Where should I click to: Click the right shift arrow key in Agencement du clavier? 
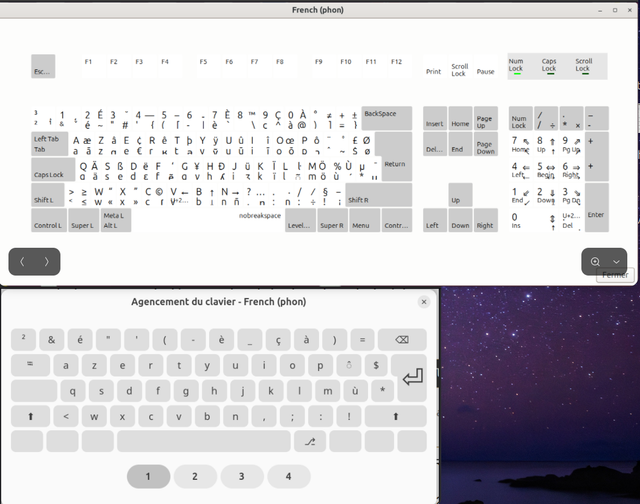pos(396,416)
